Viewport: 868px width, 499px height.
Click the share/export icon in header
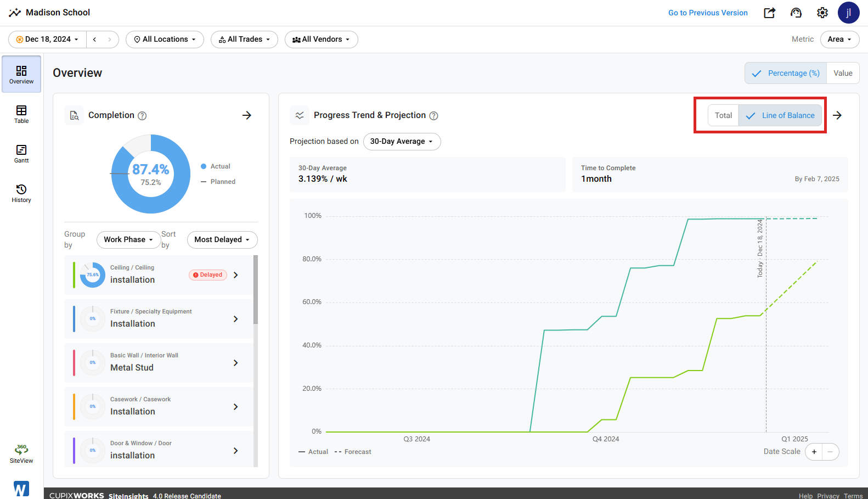pyautogui.click(x=770, y=13)
